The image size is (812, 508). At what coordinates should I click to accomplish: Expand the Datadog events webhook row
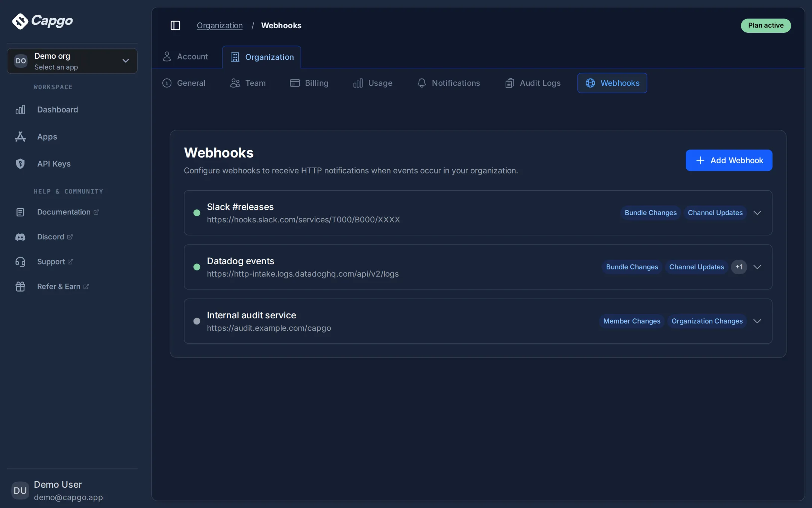[x=757, y=267]
